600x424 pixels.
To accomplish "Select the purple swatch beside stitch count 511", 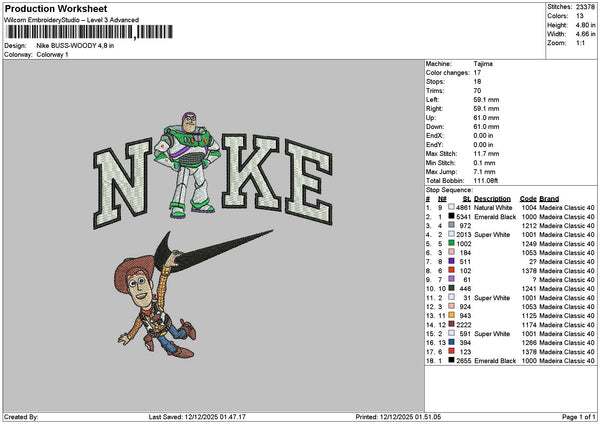I will pyautogui.click(x=452, y=261).
